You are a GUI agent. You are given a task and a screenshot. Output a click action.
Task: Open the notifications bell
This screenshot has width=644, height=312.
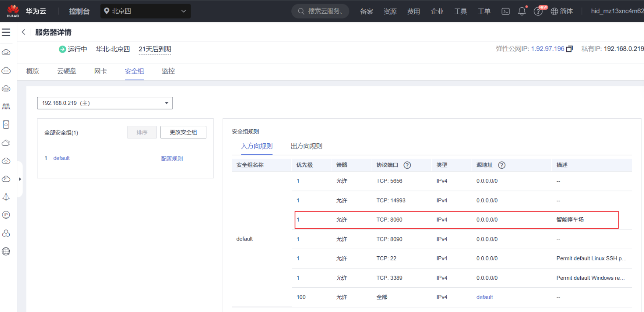tap(522, 11)
